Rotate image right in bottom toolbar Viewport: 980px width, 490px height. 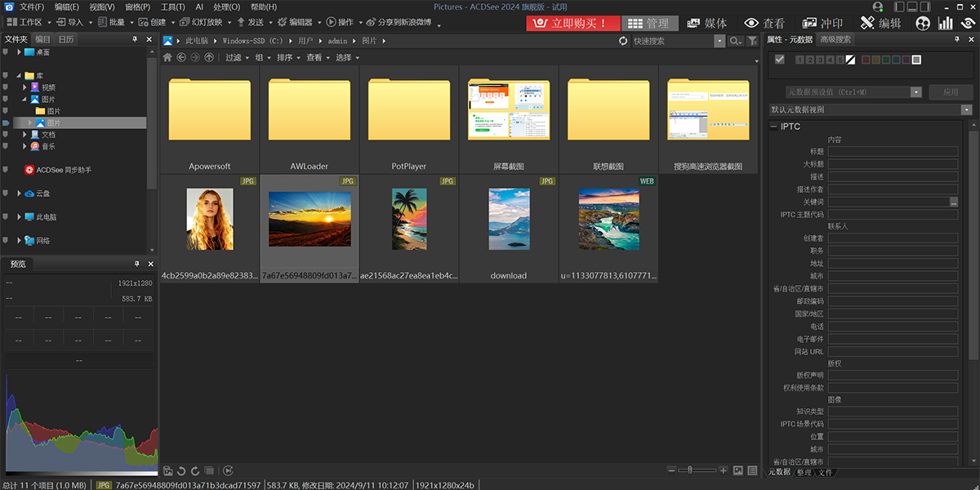[194, 470]
